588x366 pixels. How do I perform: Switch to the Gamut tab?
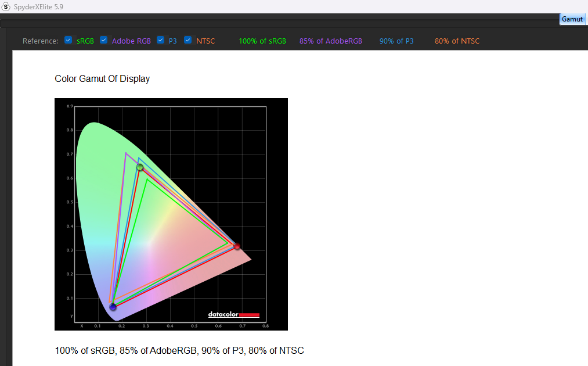point(572,19)
